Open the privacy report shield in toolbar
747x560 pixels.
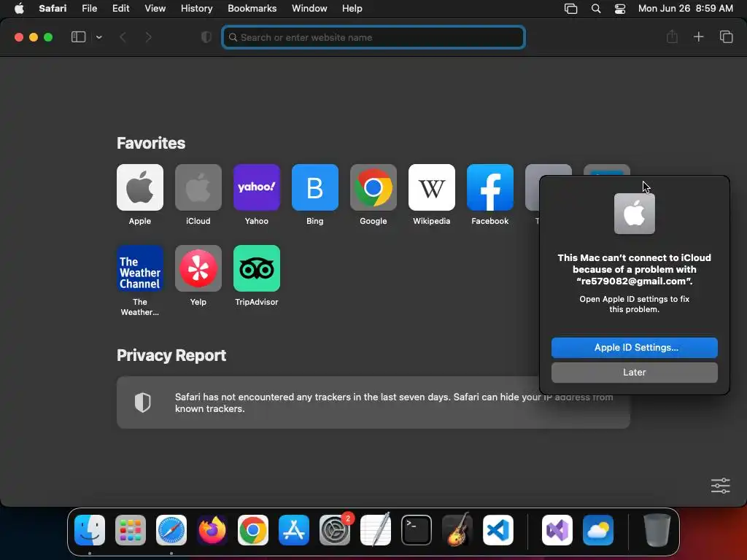pos(206,37)
